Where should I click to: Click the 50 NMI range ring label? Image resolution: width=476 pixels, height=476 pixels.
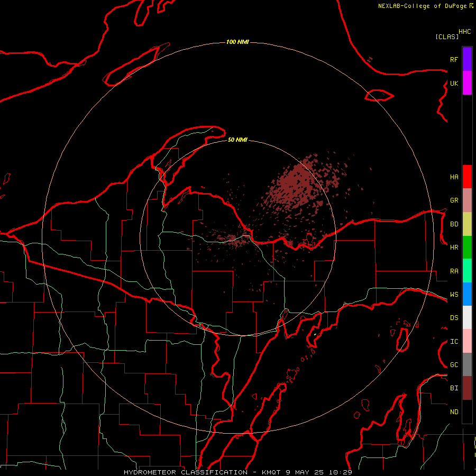click(237, 140)
